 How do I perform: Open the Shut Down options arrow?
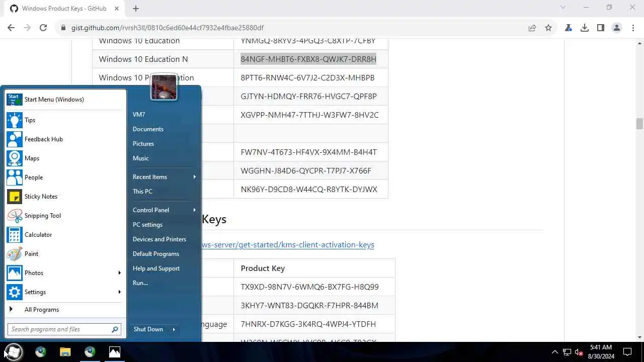point(174,329)
